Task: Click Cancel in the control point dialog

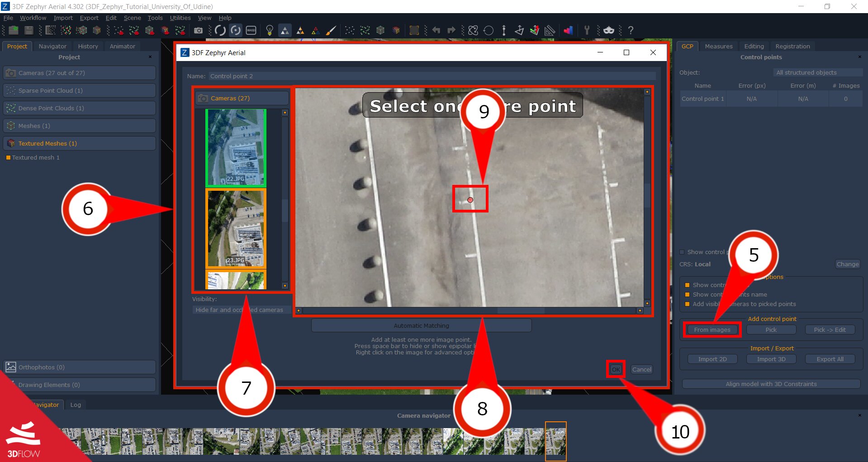Action: [x=641, y=369]
